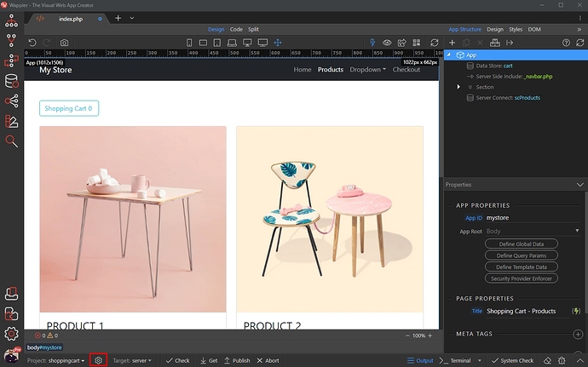Collapse the Properties panel chevron
Viewport: 588px width, 367px height.
tap(579, 185)
